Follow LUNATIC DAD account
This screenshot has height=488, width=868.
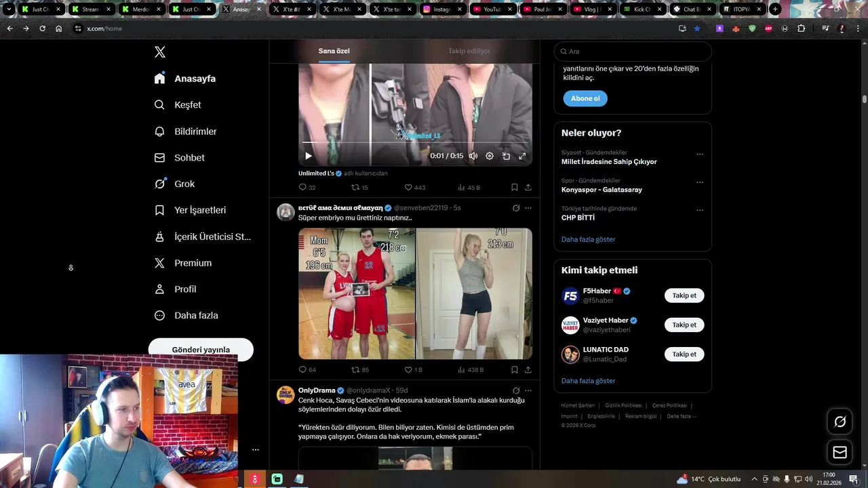[684, 354]
